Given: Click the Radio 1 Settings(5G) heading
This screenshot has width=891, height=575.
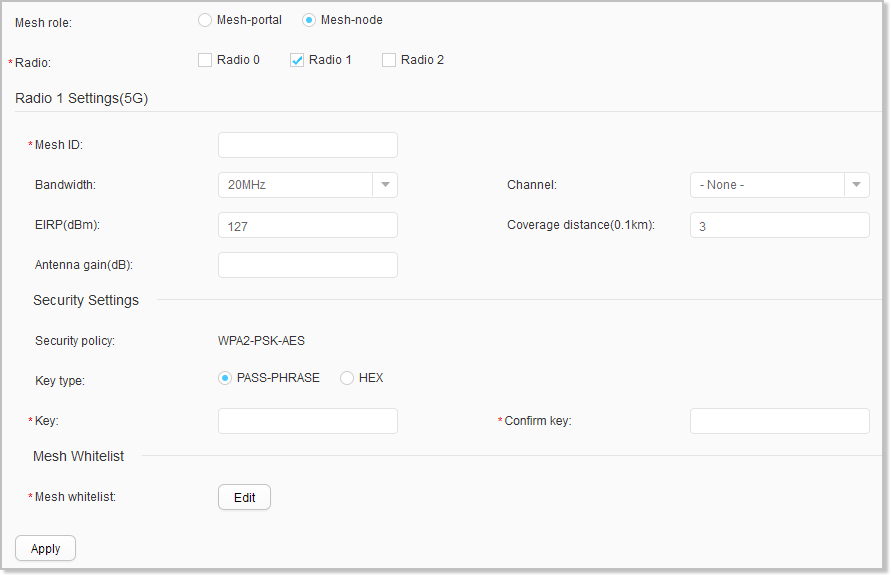Looking at the screenshot, I should (81, 98).
